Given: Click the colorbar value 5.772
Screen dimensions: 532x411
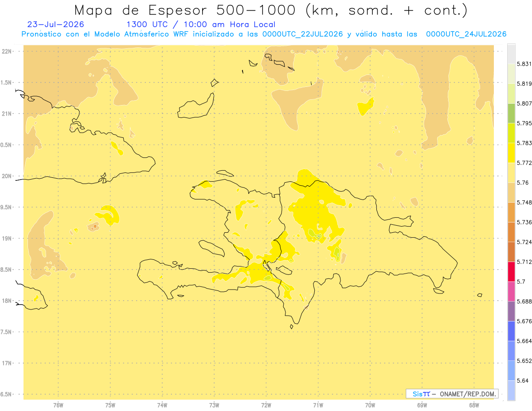Looking at the screenshot, I should [524, 163].
